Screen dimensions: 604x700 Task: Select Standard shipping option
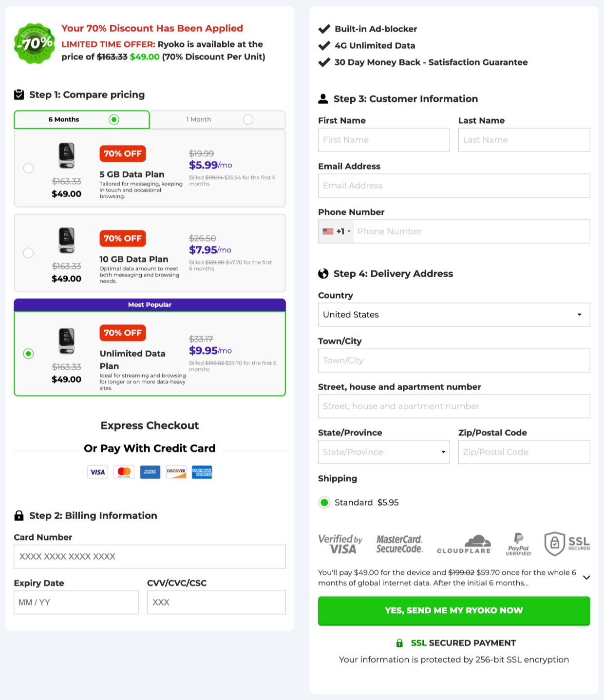click(324, 502)
